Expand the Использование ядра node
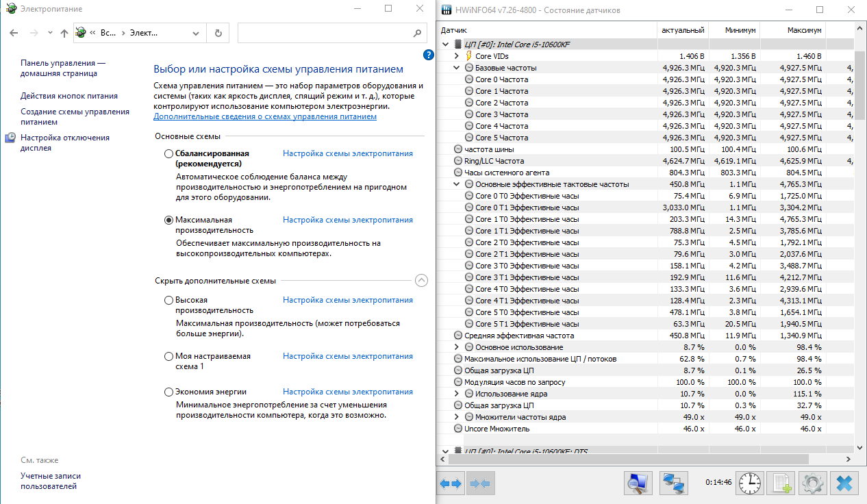 coord(457,394)
